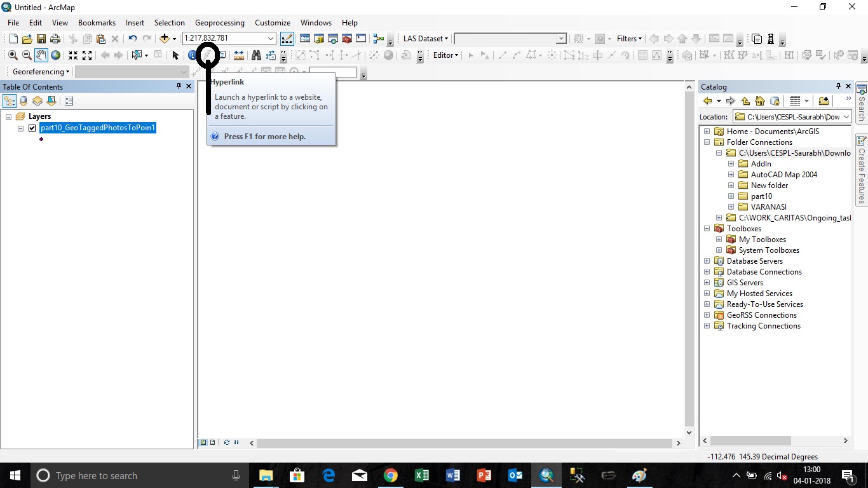Open the Python window
The width and height of the screenshot is (868, 488).
coord(361,39)
